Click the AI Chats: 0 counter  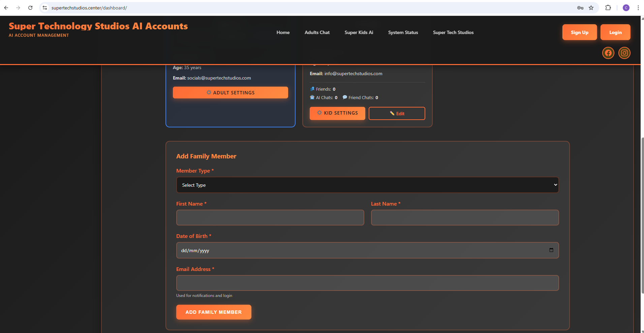(324, 97)
